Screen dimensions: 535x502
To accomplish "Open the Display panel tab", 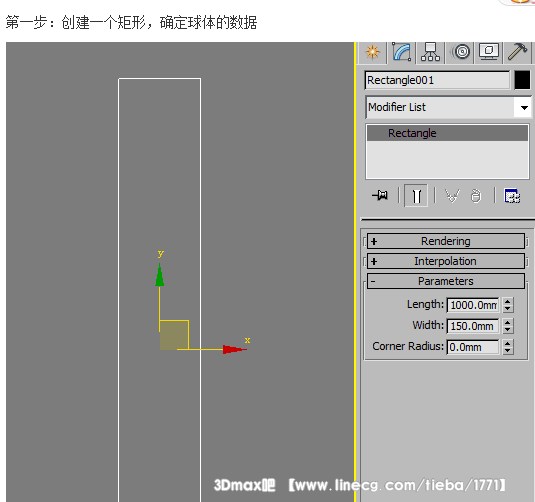I will pyautogui.click(x=488, y=52).
